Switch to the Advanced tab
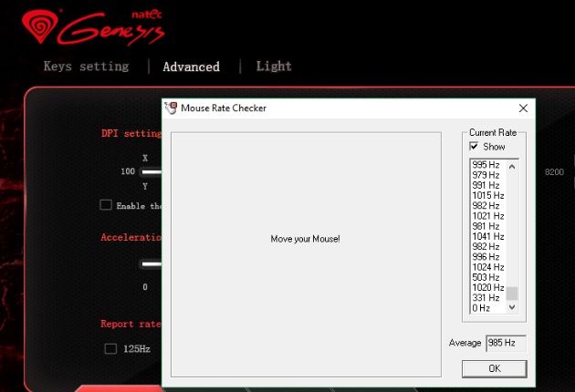The width and height of the screenshot is (575, 392). [x=191, y=67]
